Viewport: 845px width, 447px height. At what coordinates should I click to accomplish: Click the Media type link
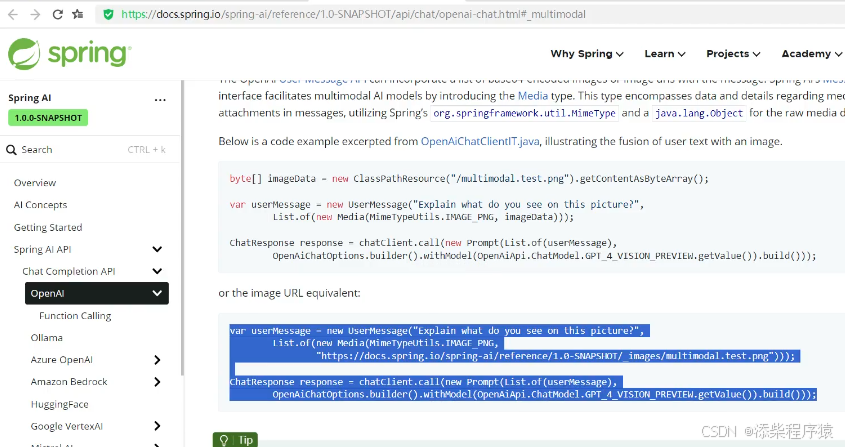coord(532,96)
